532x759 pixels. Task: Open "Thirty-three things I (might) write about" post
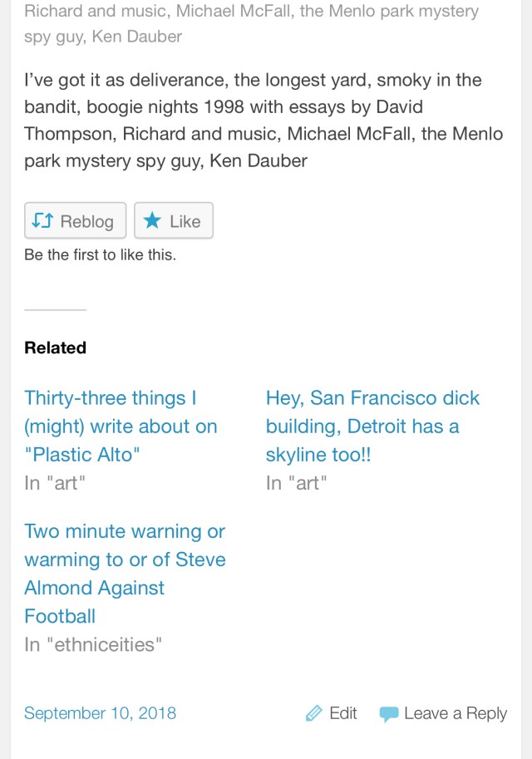click(x=121, y=426)
